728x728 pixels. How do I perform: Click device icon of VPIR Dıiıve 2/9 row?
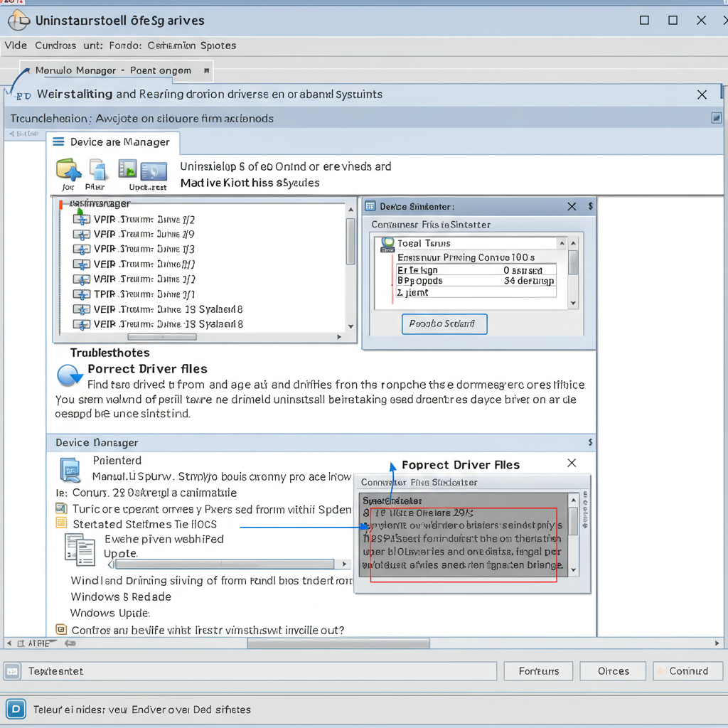[81, 235]
